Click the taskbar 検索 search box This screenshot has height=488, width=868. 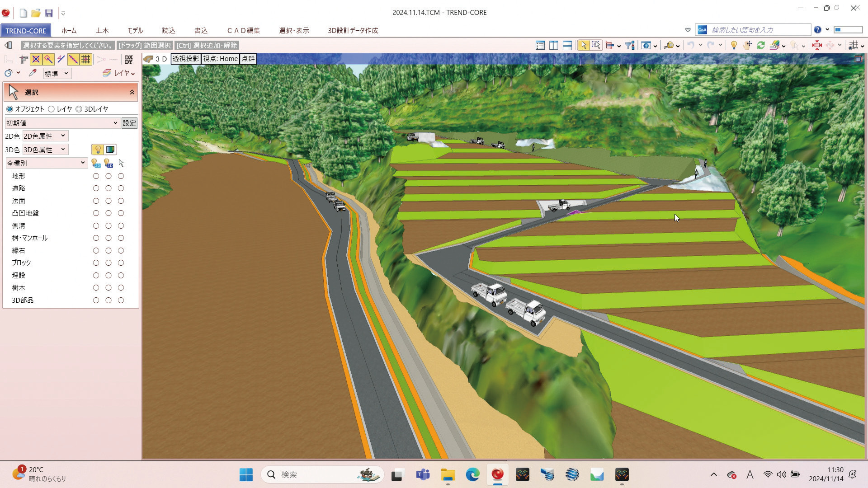pyautogui.click(x=322, y=474)
